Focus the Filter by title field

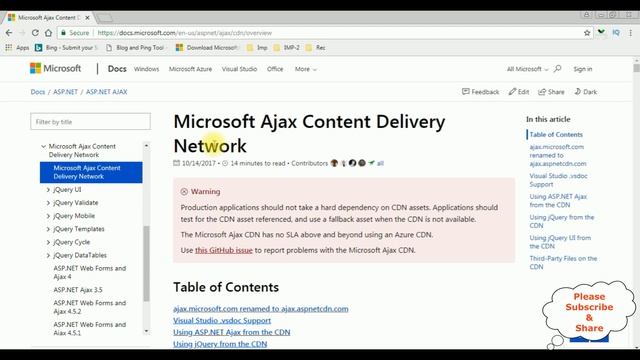pyautogui.click(x=90, y=122)
